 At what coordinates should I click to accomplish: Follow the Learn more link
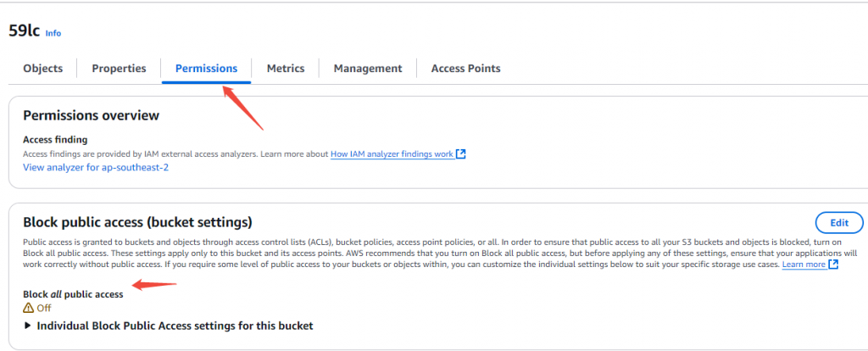pyautogui.click(x=804, y=265)
